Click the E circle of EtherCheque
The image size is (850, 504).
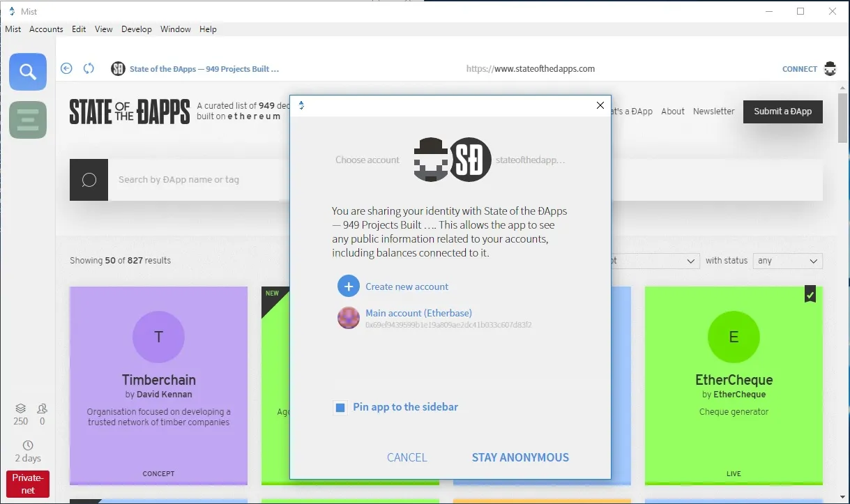pyautogui.click(x=734, y=337)
